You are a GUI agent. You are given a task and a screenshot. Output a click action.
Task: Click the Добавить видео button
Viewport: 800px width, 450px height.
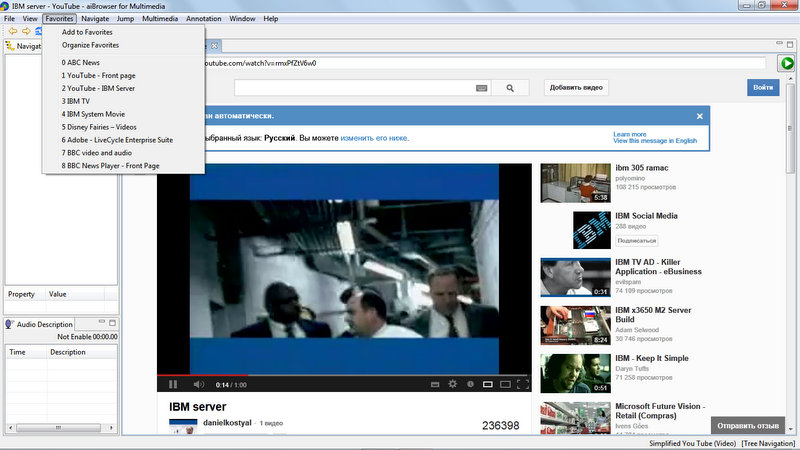coord(576,88)
